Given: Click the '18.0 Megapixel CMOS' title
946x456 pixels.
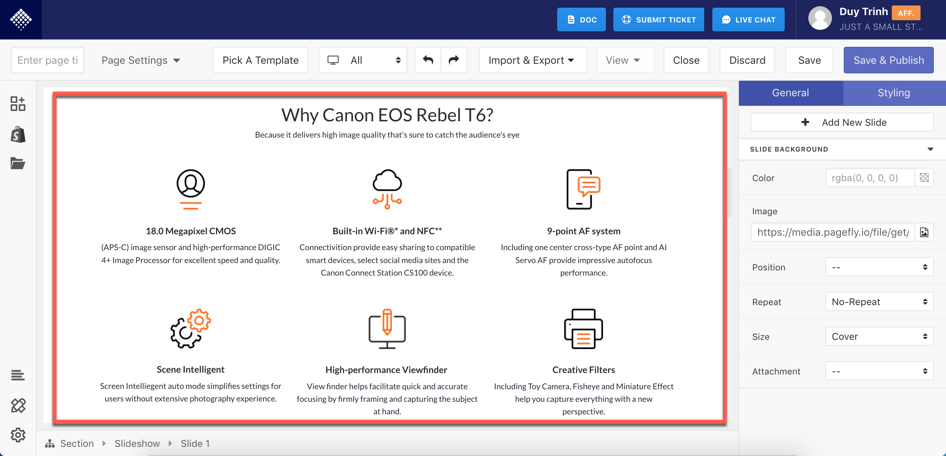Looking at the screenshot, I should (x=191, y=231).
